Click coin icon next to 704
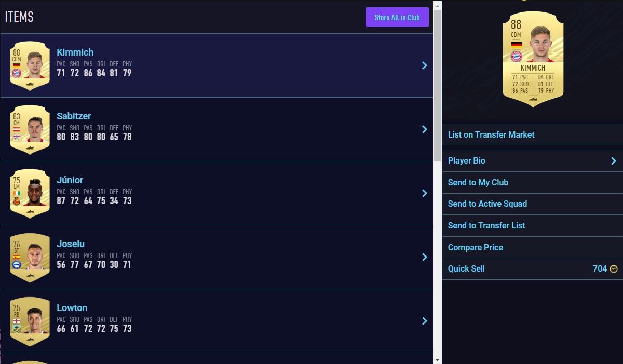The height and width of the screenshot is (364, 623). (614, 269)
